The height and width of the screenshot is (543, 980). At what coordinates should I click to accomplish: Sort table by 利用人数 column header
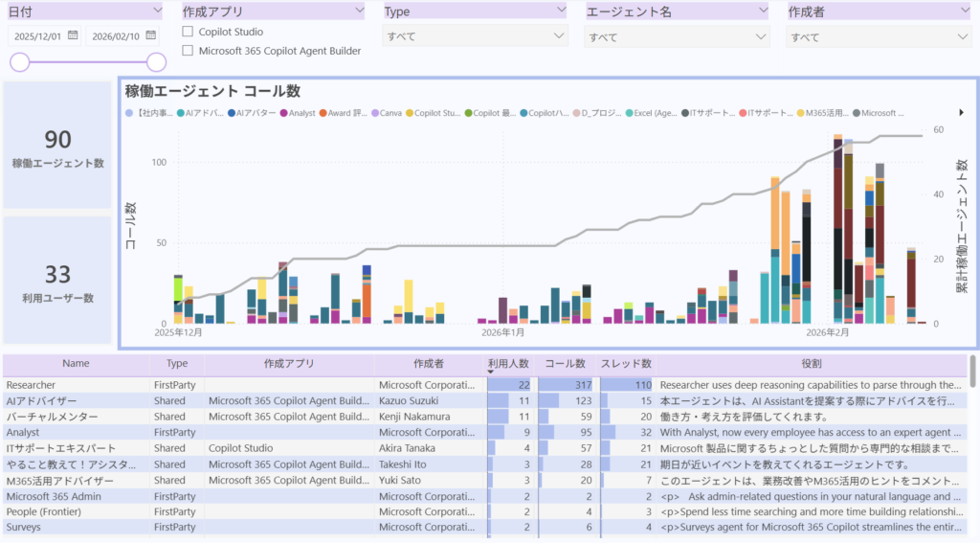[508, 364]
